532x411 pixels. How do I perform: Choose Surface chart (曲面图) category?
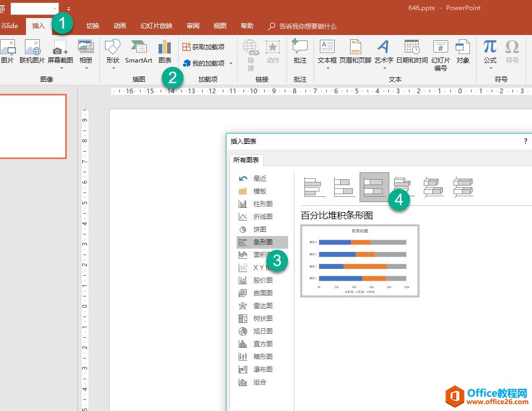tap(262, 293)
